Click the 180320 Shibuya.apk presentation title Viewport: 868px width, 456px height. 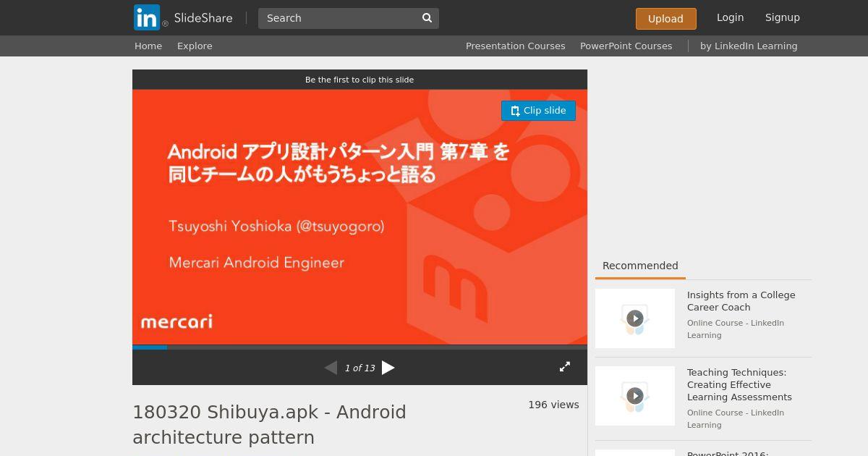269,425
